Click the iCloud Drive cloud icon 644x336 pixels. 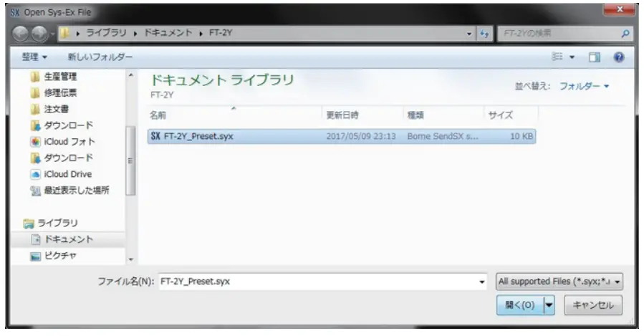pyautogui.click(x=35, y=174)
